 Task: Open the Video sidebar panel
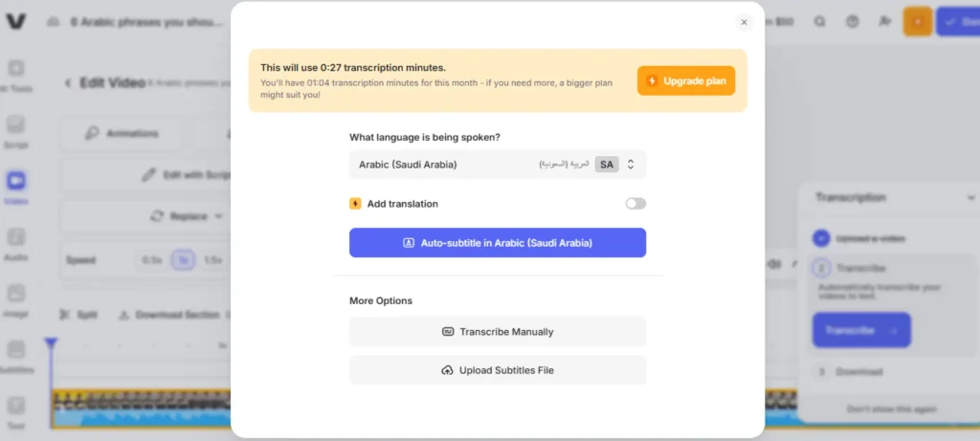(x=16, y=187)
